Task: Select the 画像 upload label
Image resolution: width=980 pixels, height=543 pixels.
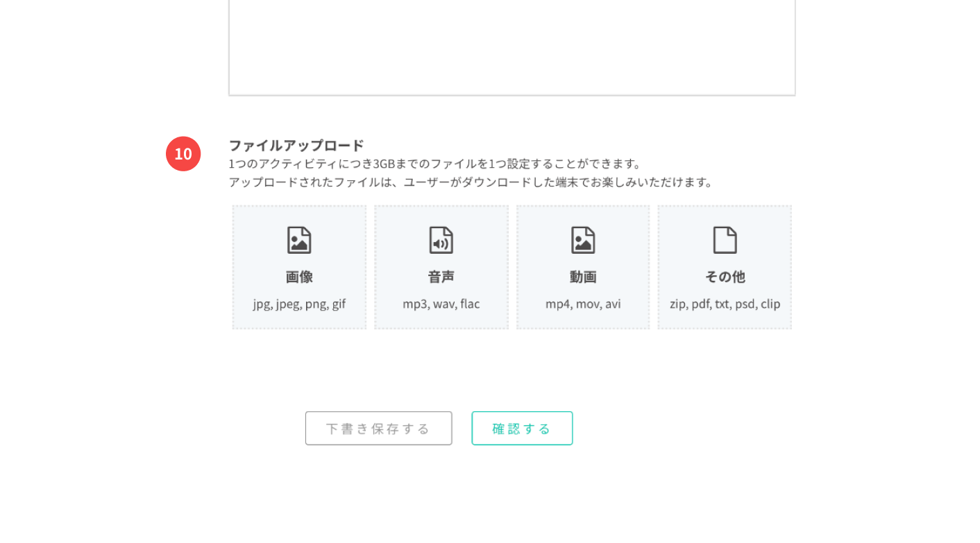Action: coord(299,277)
